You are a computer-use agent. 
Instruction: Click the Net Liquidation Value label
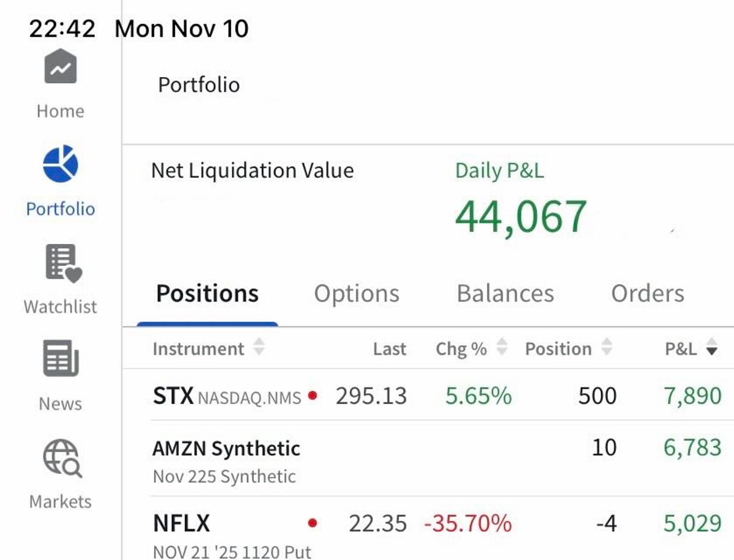pyautogui.click(x=252, y=170)
